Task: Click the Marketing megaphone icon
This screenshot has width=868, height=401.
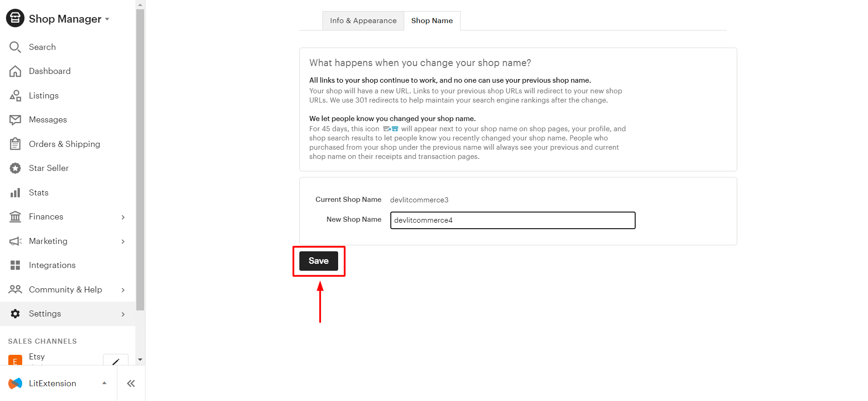Action: pyautogui.click(x=15, y=241)
